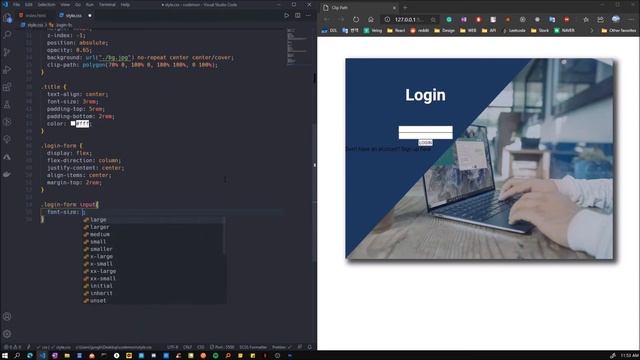Open Source Control view in activity bar

7,52
